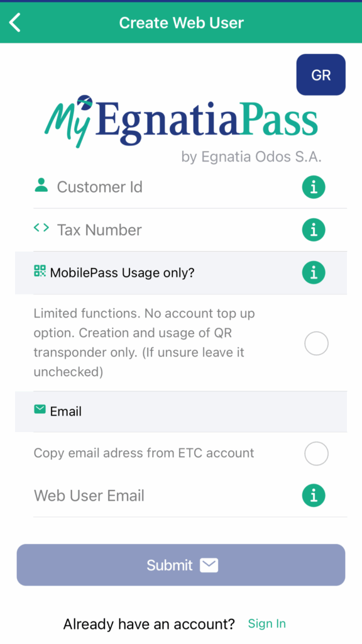The width and height of the screenshot is (362, 644).
Task: Focus the Web User Email field
Action: 166,496
